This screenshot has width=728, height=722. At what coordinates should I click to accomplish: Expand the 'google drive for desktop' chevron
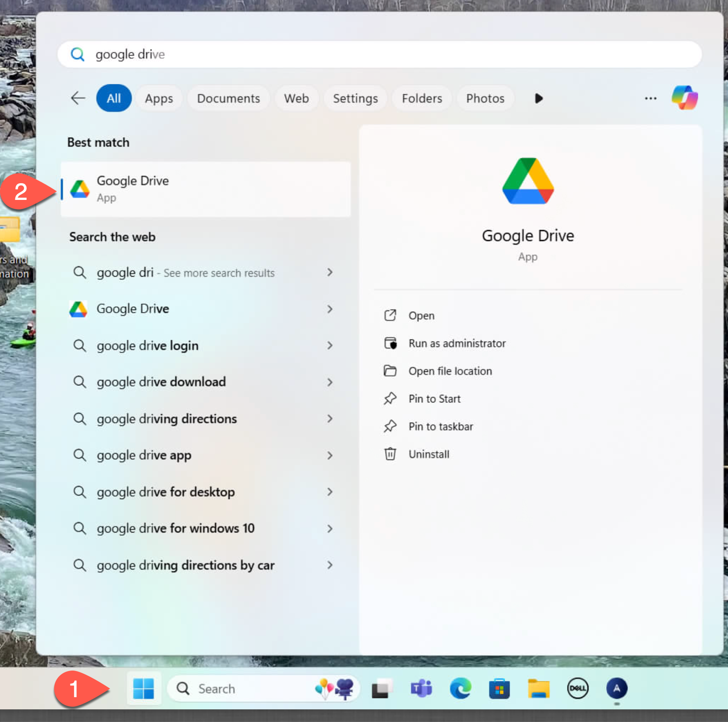click(330, 492)
